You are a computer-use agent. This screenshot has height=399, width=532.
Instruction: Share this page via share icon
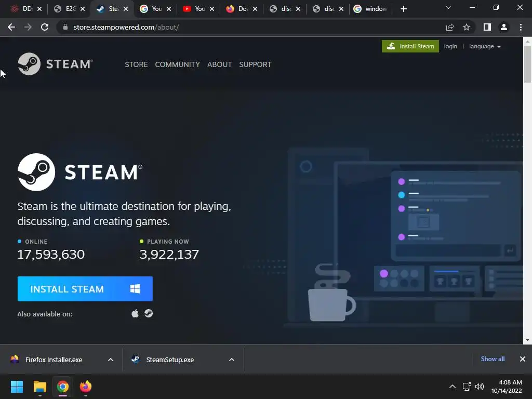coord(450,27)
